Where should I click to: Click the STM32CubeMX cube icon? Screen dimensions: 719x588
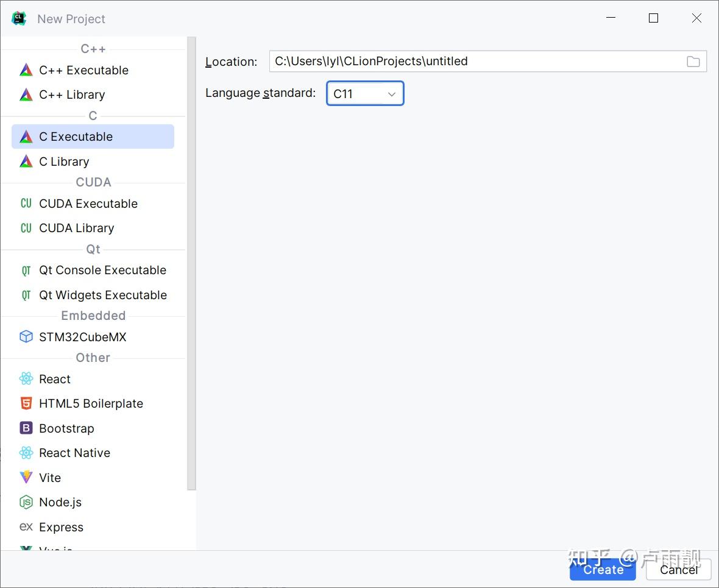pos(26,337)
